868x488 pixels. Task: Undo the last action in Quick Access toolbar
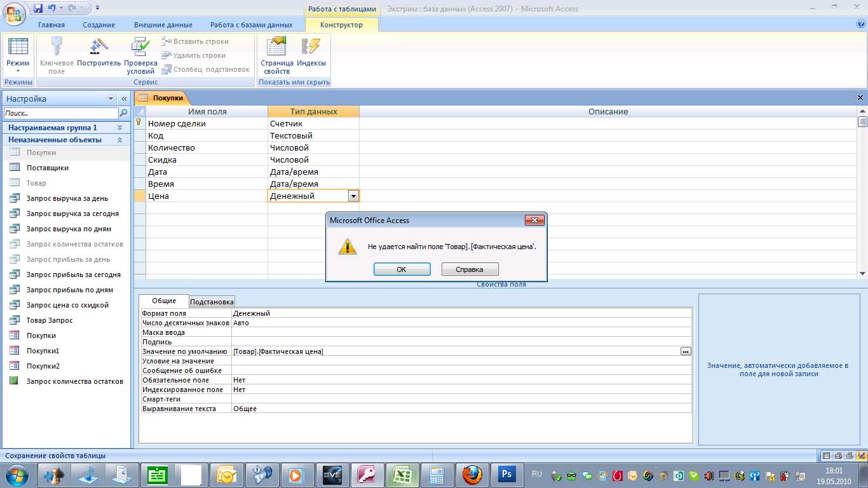[52, 8]
